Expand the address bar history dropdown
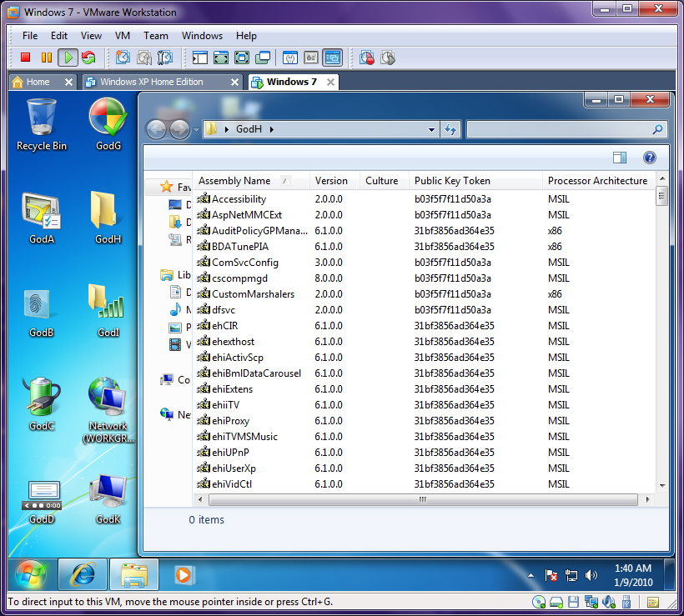Viewport: 684px width, 616px height. tap(431, 129)
